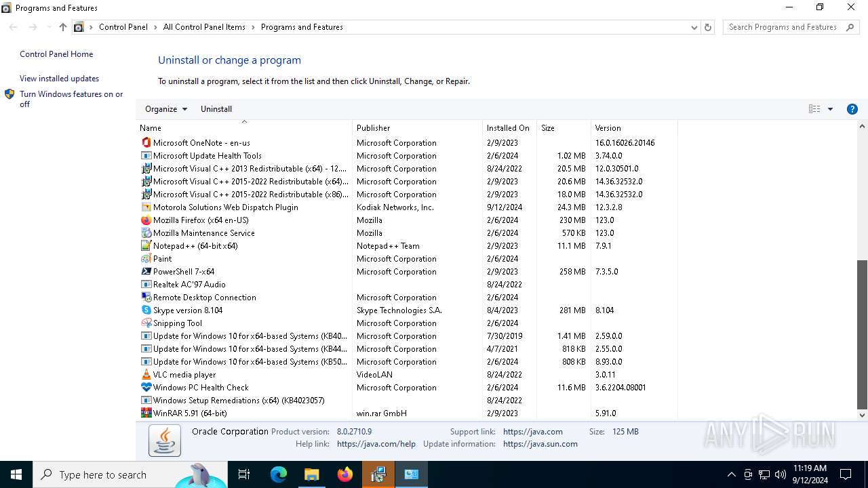Image resolution: width=868 pixels, height=488 pixels.
Task: Sort the list by Publisher column
Action: pos(417,128)
